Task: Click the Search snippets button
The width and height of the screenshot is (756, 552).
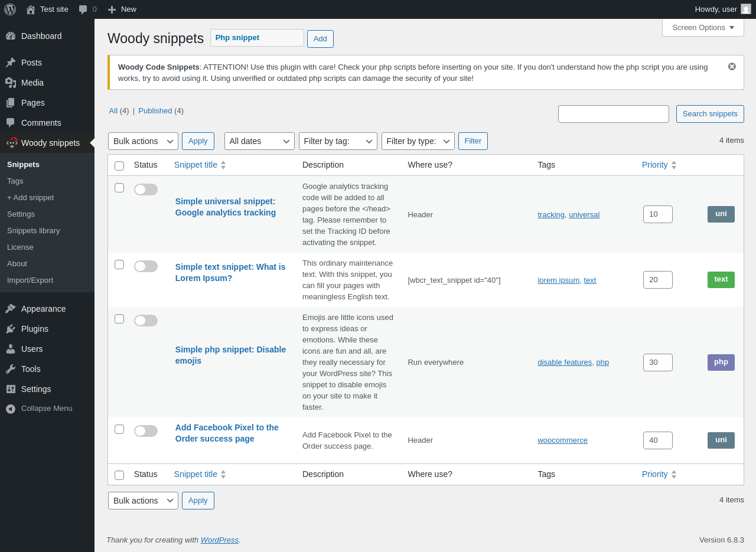Action: (710, 114)
